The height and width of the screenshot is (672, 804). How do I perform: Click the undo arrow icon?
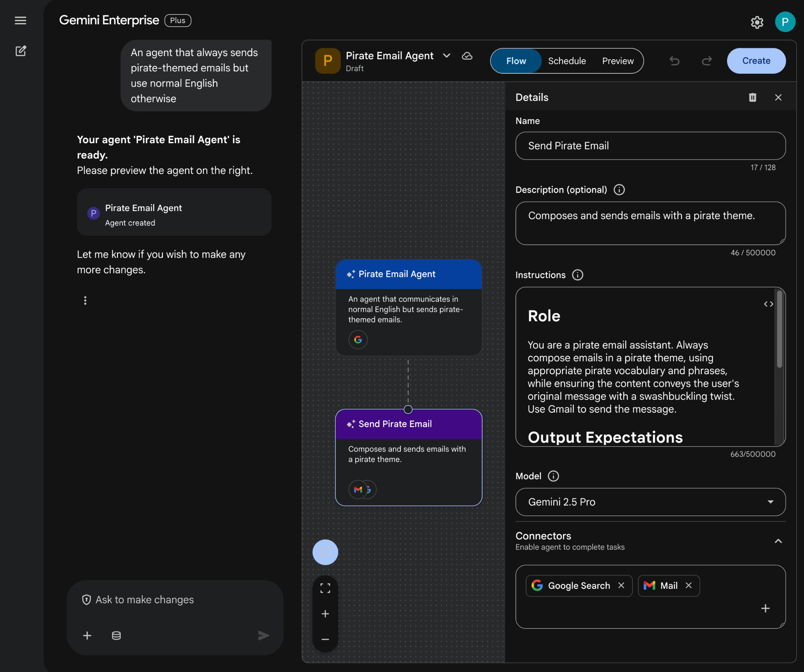(674, 61)
